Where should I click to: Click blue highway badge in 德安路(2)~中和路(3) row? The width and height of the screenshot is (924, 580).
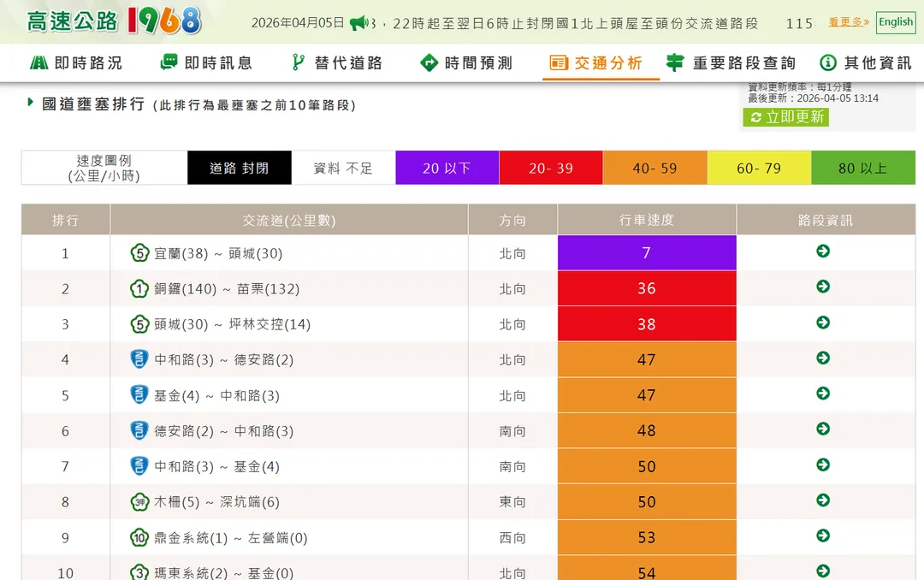(x=139, y=430)
